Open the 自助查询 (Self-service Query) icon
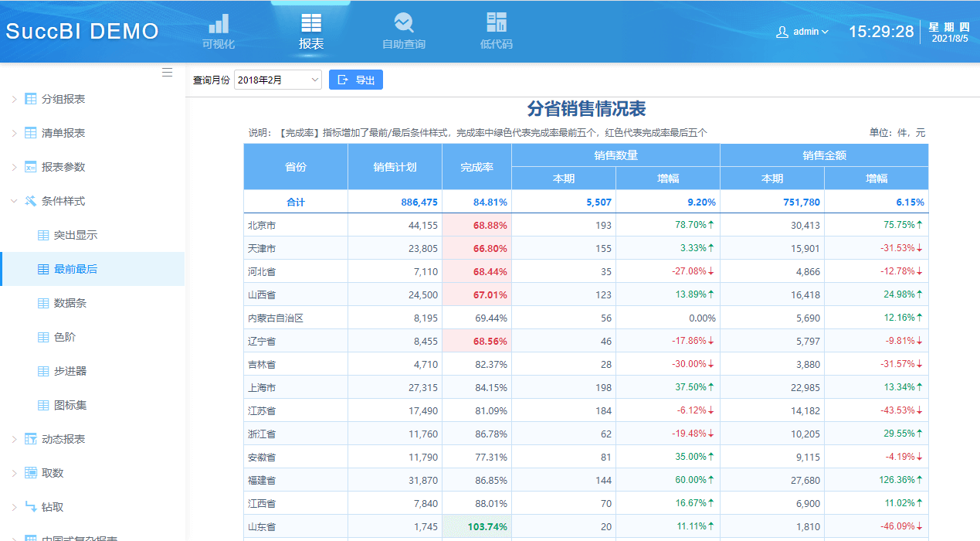980x541 pixels. point(403,29)
